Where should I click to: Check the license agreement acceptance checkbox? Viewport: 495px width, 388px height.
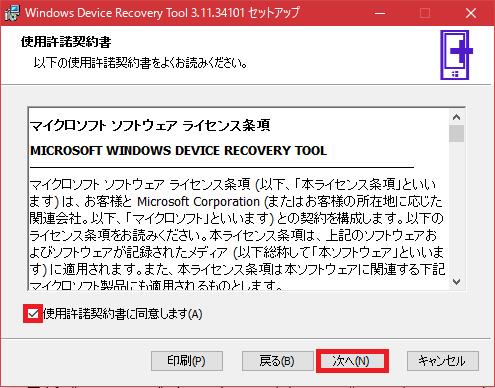coord(33,314)
